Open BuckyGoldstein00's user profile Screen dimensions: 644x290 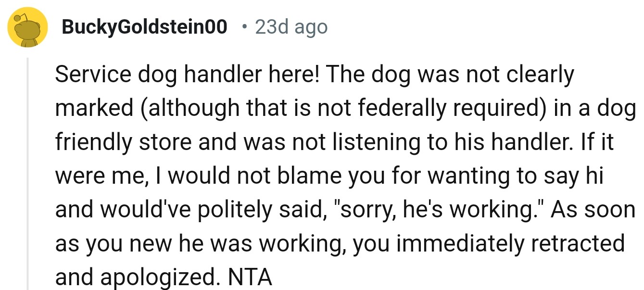point(144,27)
